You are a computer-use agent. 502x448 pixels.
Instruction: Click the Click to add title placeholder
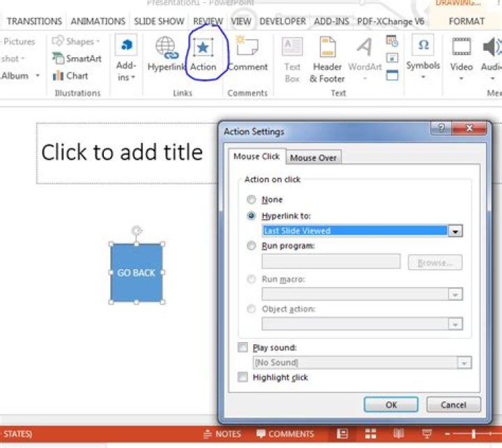click(127, 153)
